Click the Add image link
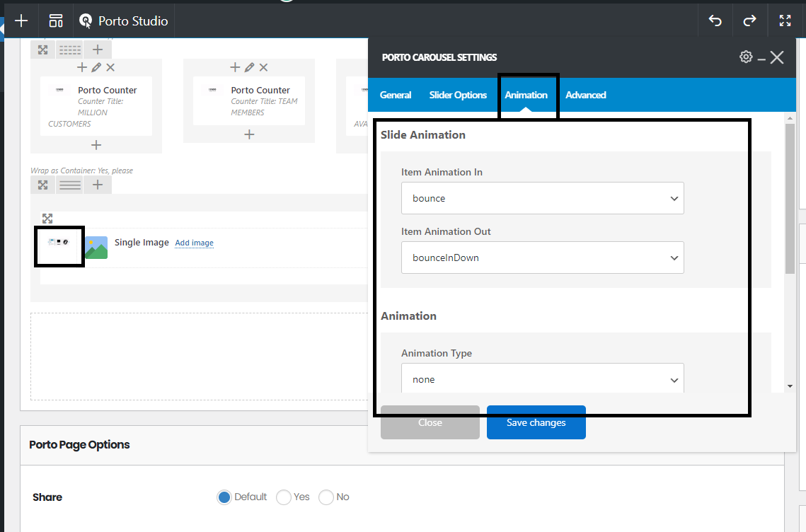 tap(195, 243)
